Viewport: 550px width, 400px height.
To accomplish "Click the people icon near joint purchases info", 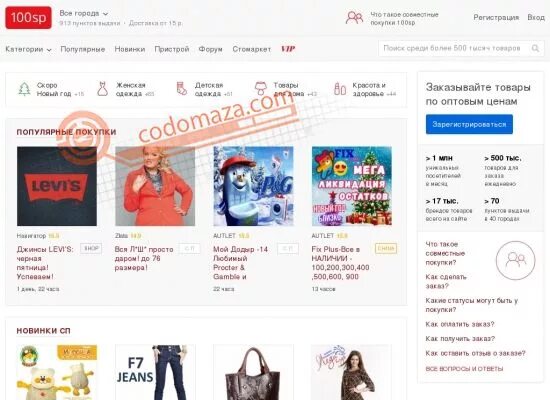I will click(354, 18).
